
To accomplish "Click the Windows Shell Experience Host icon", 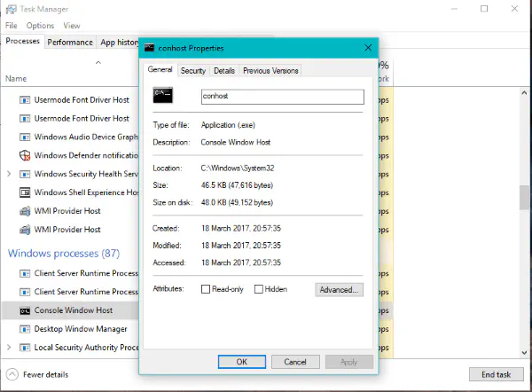I will coord(25,192).
